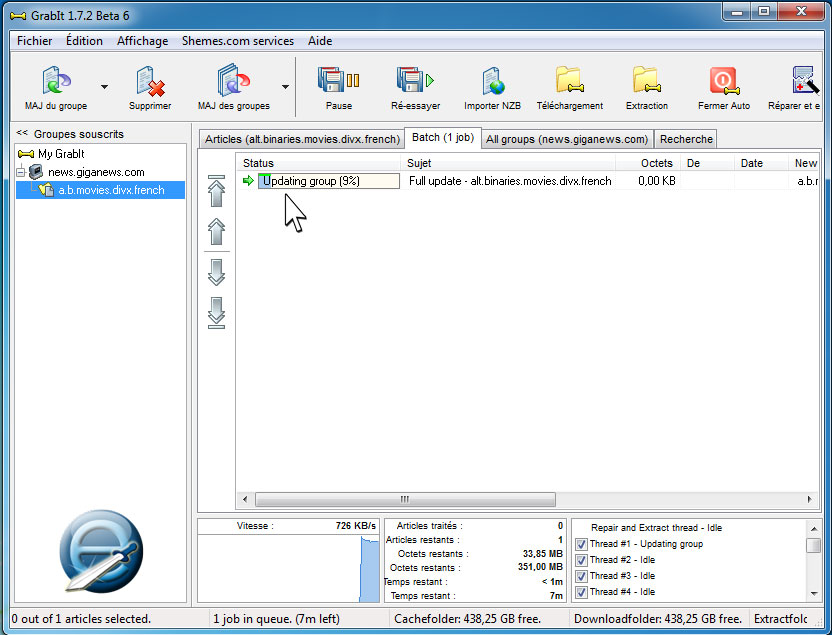Viewport: 832px width, 635px height.
Task: Switch to the Recherche tab
Action: click(x=686, y=139)
